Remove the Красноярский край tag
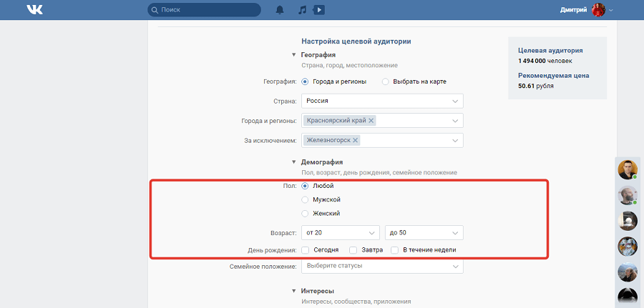 [371, 121]
